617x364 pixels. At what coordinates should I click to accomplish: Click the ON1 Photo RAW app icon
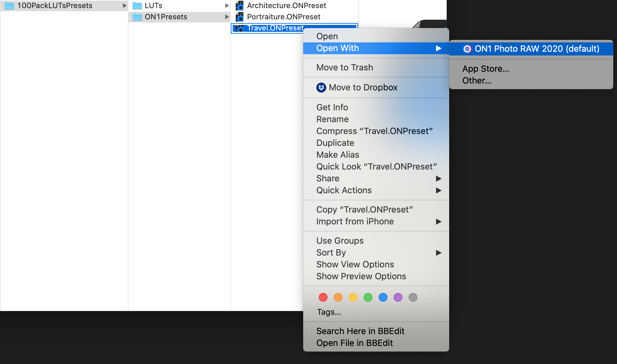point(467,49)
